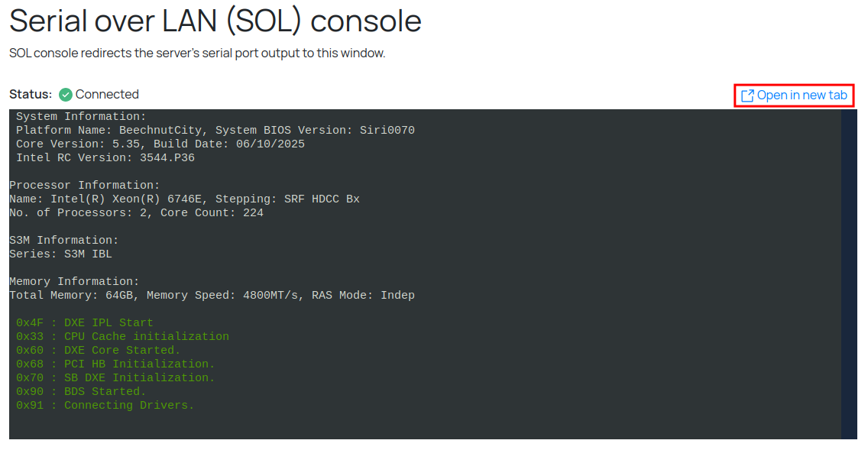Click the empty terminal area below the output

(420, 425)
